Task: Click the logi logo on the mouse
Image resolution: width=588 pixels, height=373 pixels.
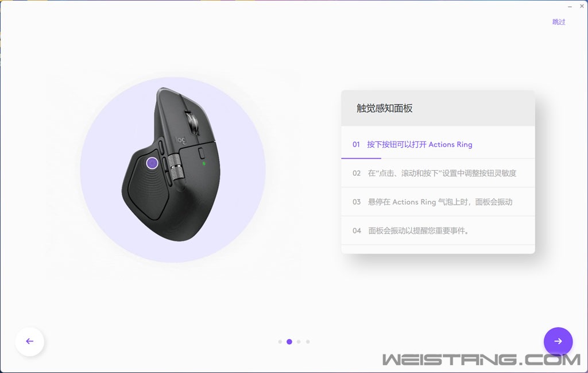Action: (181, 140)
